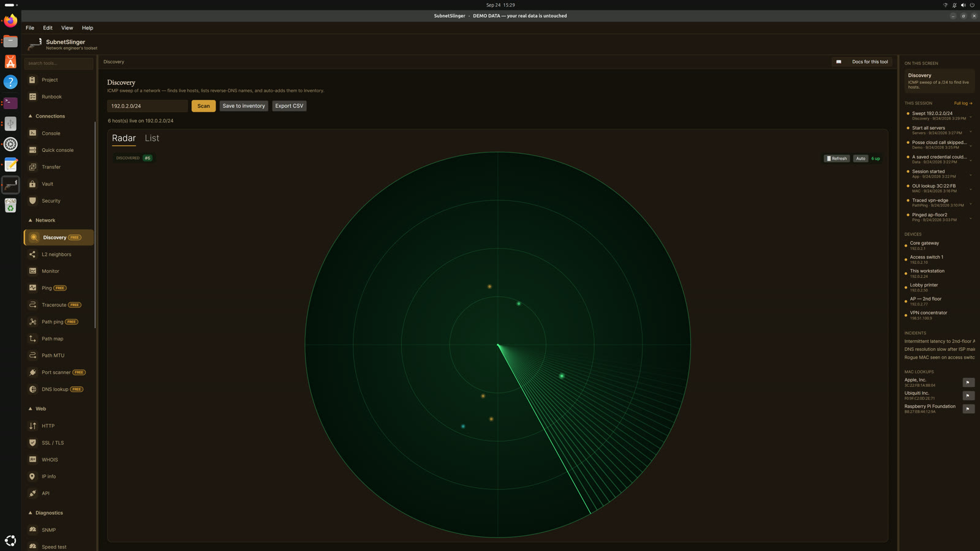This screenshot has height=551, width=980.
Task: Click the Refresh button on radar
Action: [837, 159]
